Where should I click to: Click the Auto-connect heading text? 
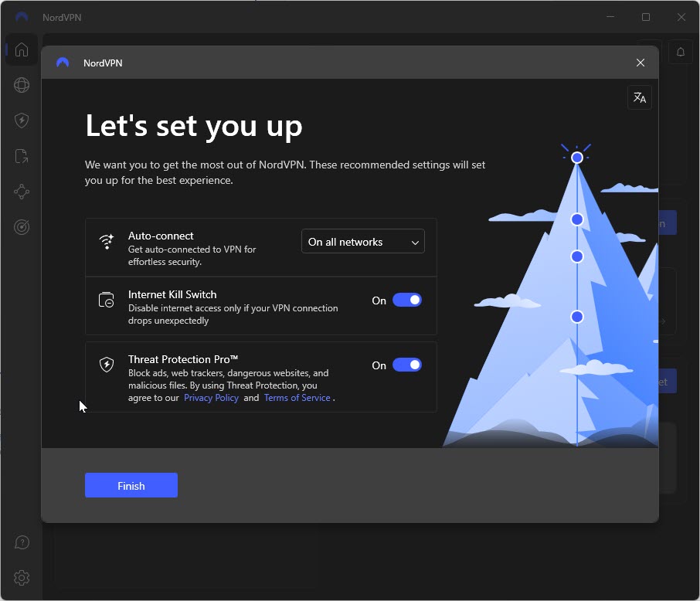tap(161, 236)
